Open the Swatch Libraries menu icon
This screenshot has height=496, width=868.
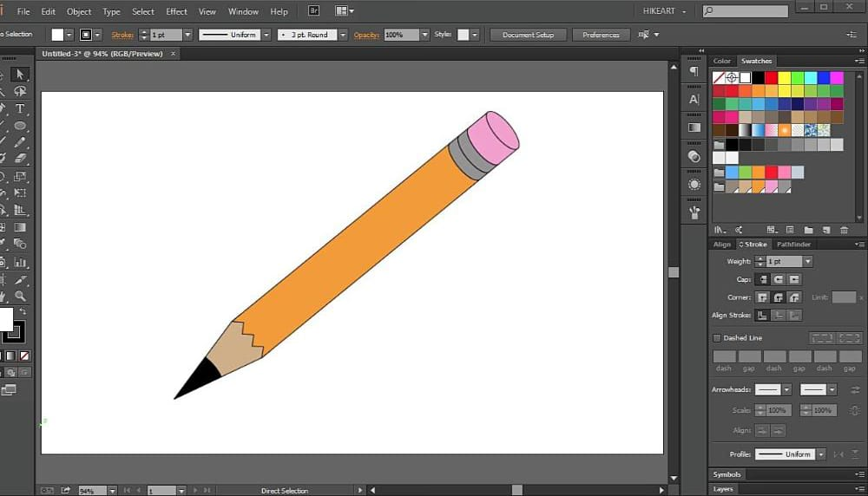pos(719,230)
